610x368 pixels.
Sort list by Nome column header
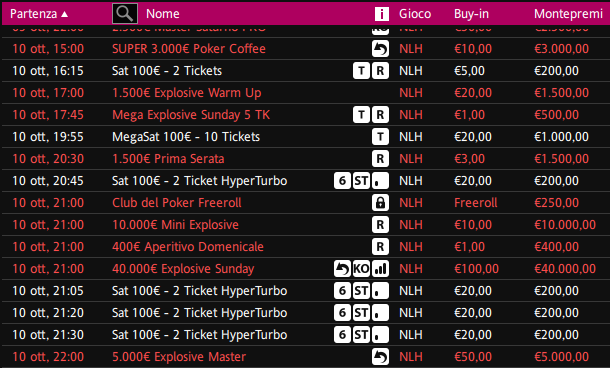(x=163, y=14)
